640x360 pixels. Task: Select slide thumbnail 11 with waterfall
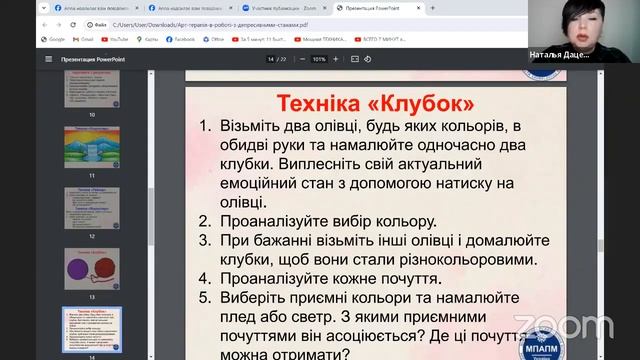coord(92,147)
